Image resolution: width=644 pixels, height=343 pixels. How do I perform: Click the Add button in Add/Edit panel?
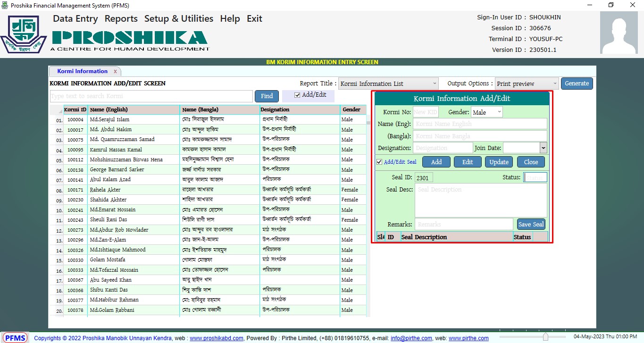[x=436, y=162]
